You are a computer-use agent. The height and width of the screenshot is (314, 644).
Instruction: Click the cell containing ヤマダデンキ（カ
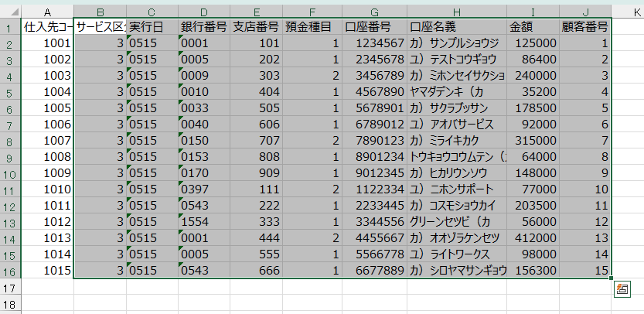457,92
